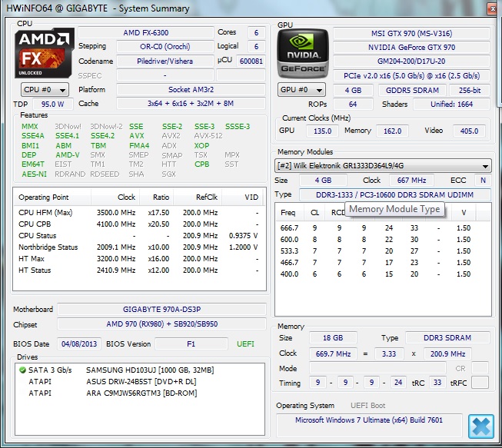Click the 95.0 W TDP value
Screen dimensions: 502x448
coord(52,104)
